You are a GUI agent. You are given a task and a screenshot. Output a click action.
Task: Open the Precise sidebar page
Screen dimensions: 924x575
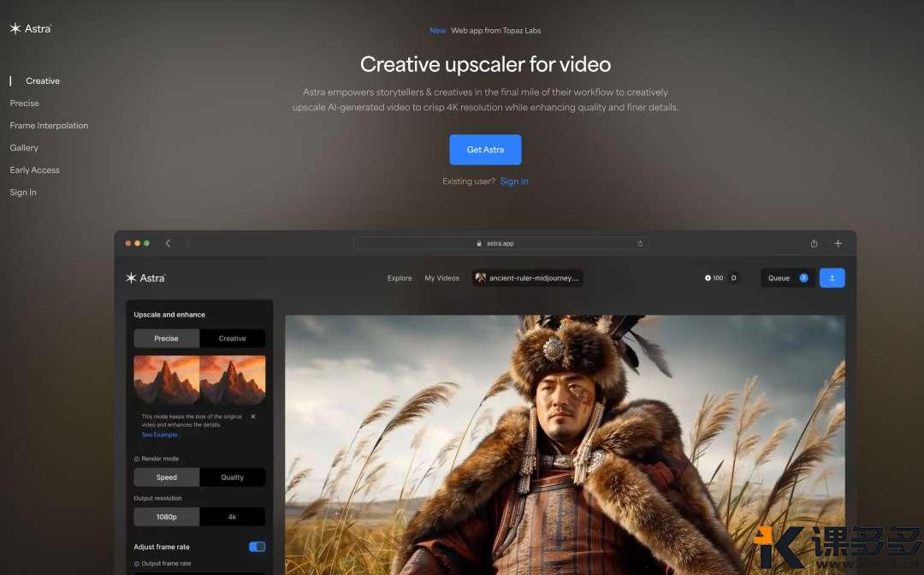pyautogui.click(x=24, y=103)
